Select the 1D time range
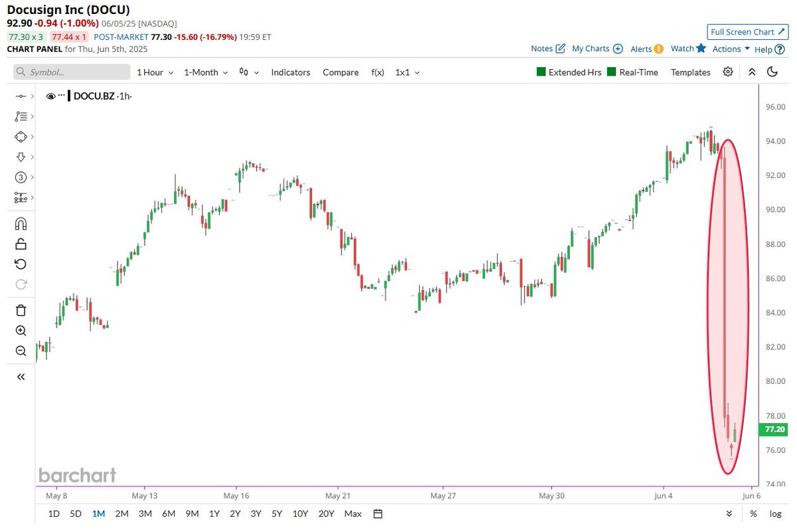The image size is (797, 532). [54, 513]
